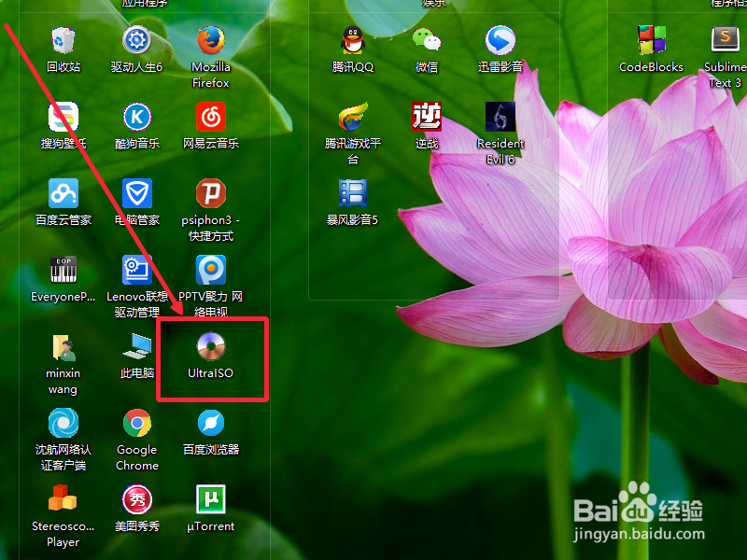The width and height of the screenshot is (747, 560).
Task: Launch 酷狗音乐 music player icon
Action: (136, 117)
